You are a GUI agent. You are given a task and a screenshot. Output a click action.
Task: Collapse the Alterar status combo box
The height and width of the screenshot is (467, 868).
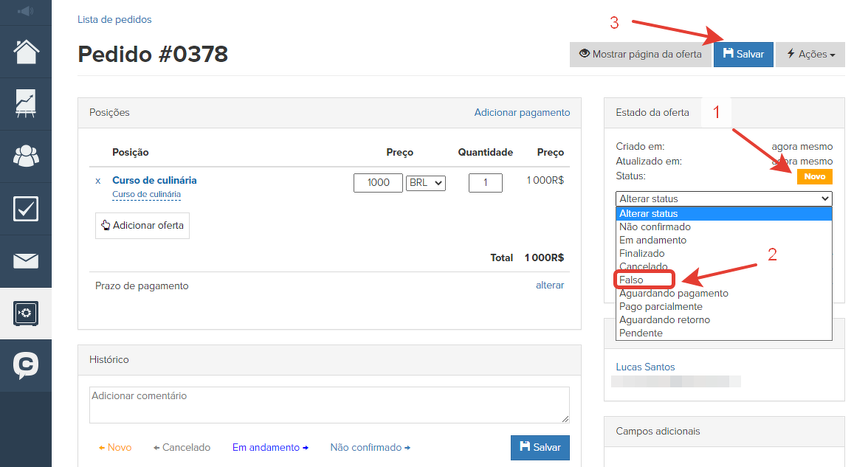click(723, 198)
